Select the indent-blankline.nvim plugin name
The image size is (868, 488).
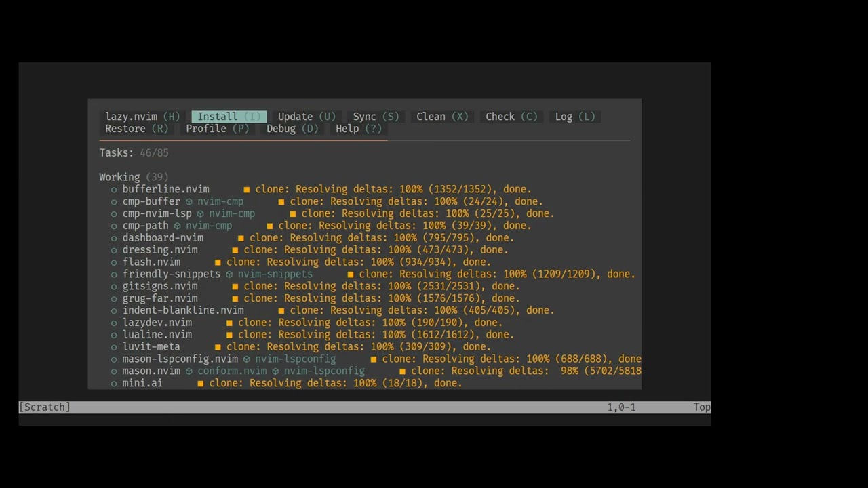183,310
